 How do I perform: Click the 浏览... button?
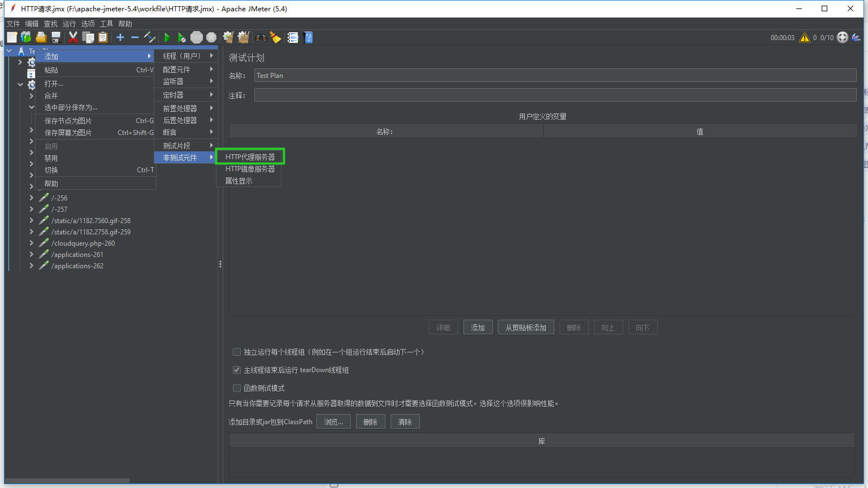click(x=333, y=422)
